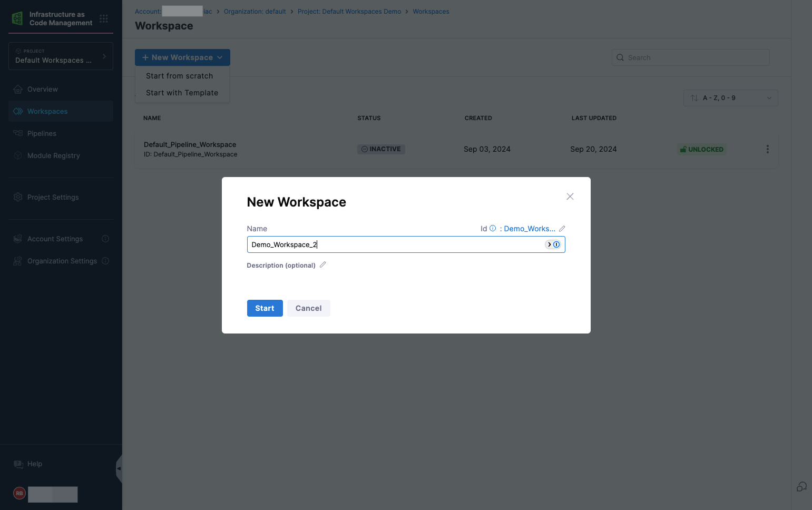This screenshot has width=812, height=510.
Task: Click the Account Settings info icon
Action: [x=105, y=239]
